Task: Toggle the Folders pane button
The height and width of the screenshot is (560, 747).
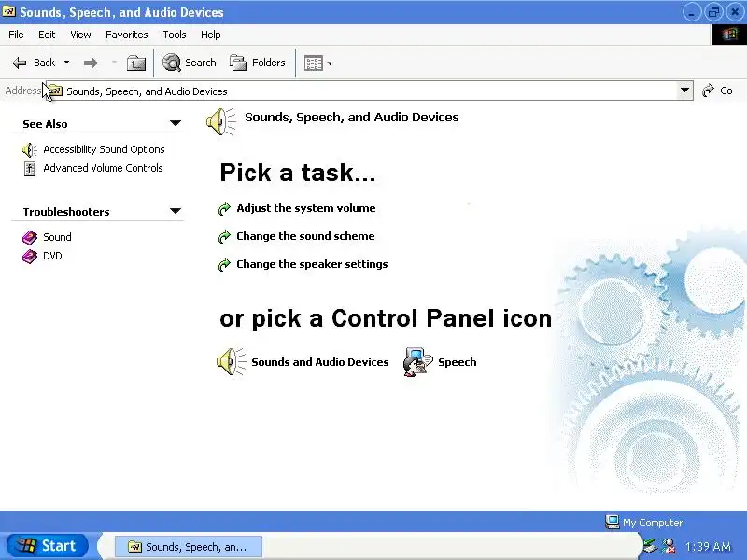Action: 258,63
